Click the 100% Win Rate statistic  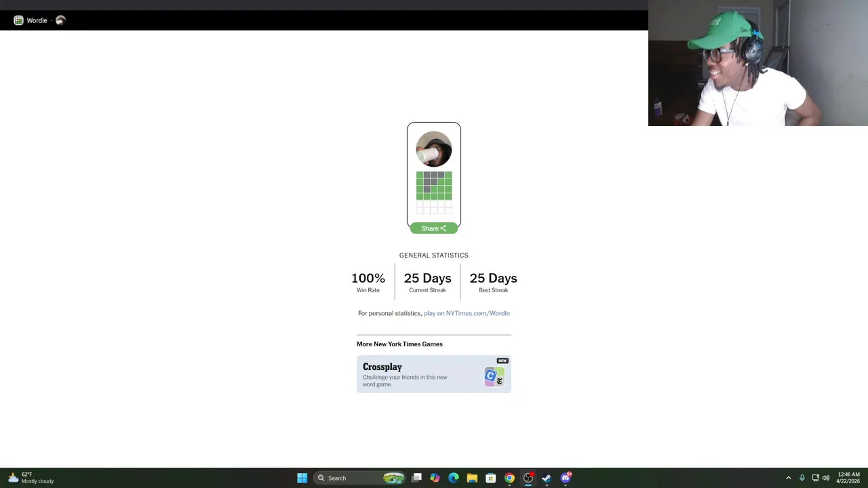pyautogui.click(x=368, y=282)
